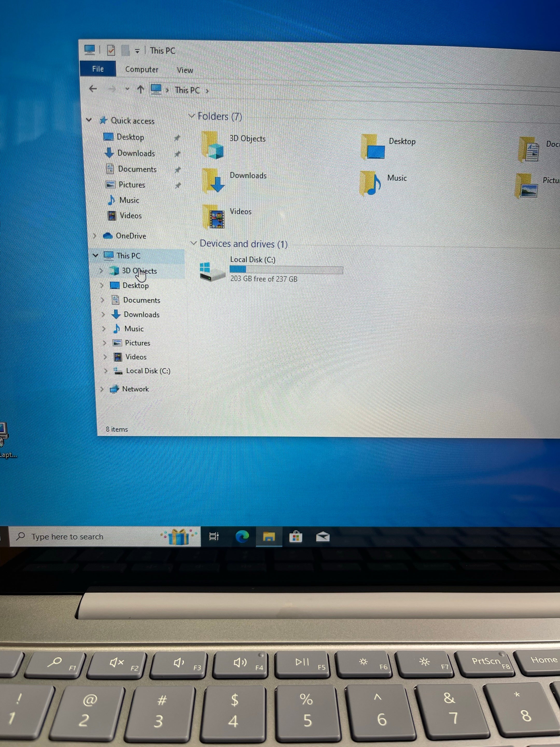The image size is (560, 747).
Task: Unpin Documents from Quick access pin icon
Action: [178, 170]
